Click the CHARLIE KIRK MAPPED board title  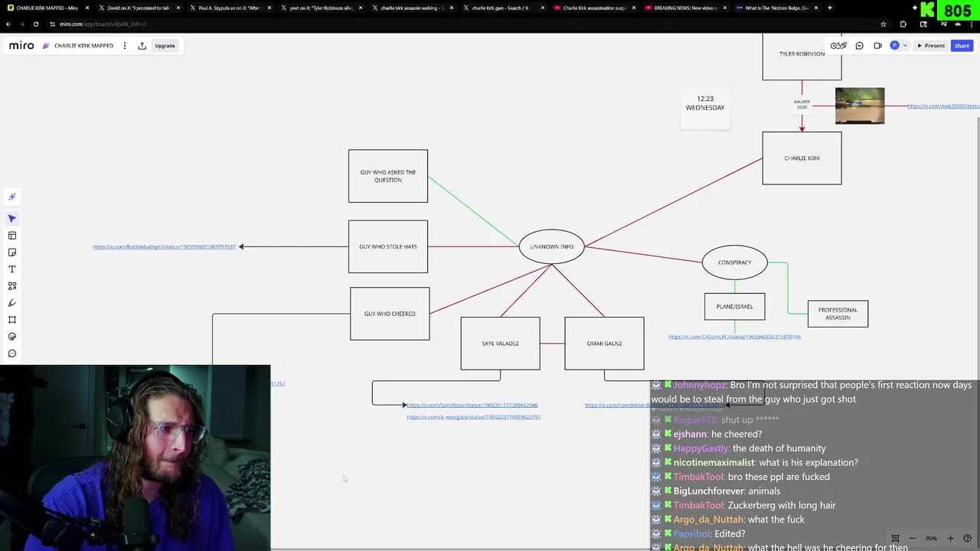pos(83,46)
